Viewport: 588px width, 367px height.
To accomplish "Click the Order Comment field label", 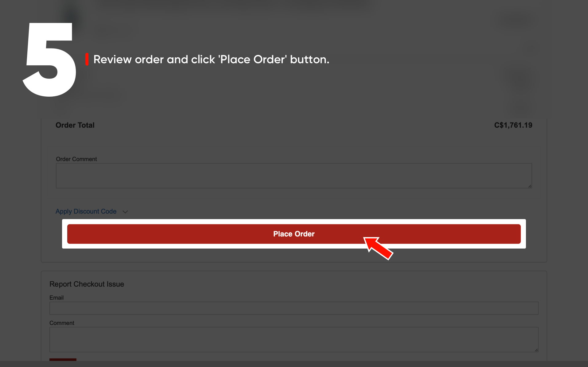I will [x=76, y=159].
